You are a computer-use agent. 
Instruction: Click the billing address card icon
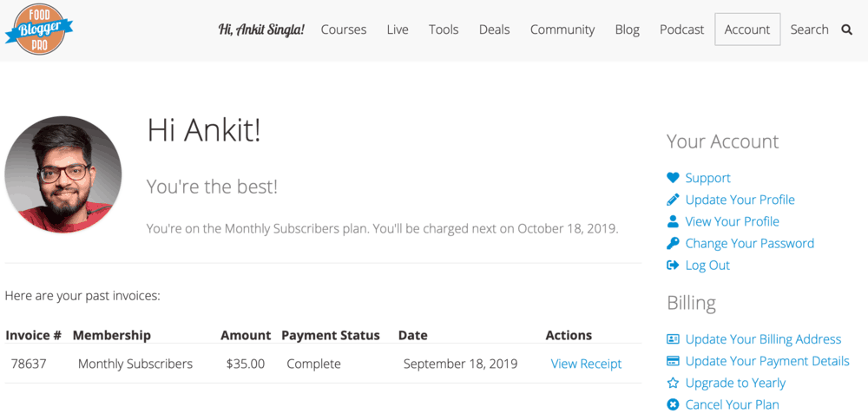673,339
